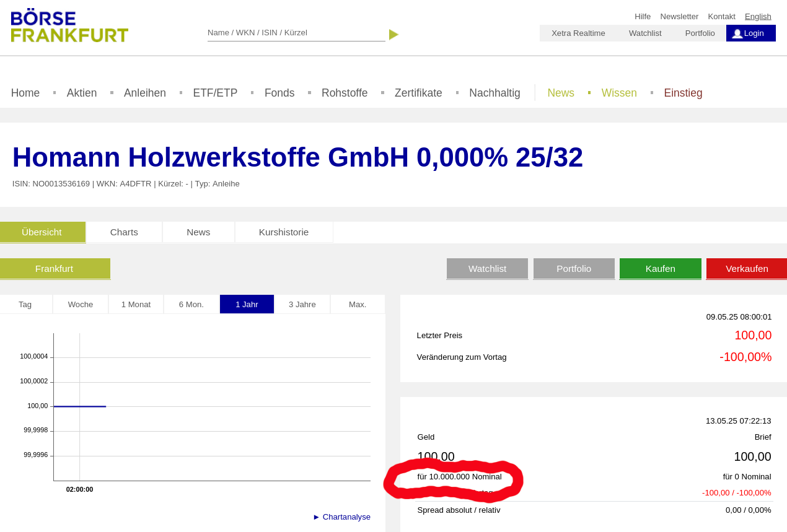Set chart range to Tag
The image size is (787, 532).
coord(25,304)
